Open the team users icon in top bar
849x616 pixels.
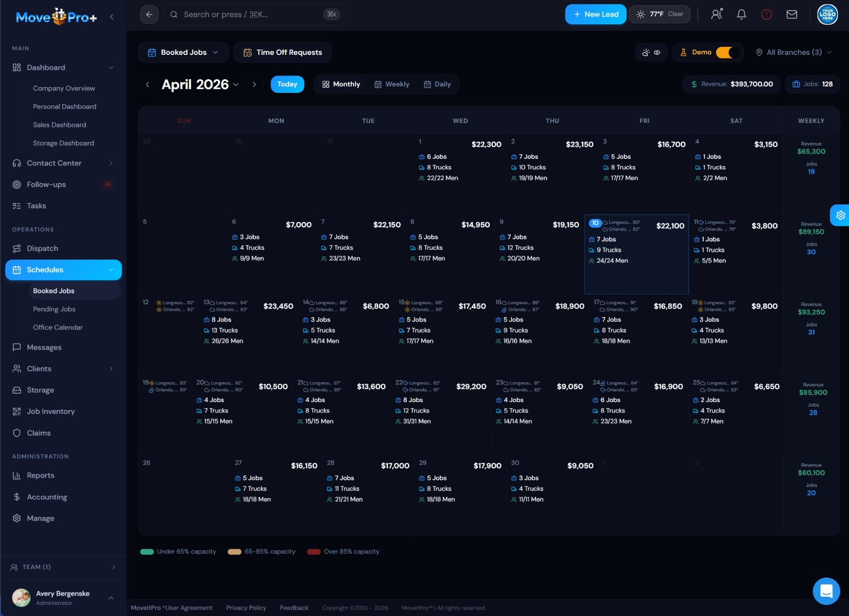point(717,15)
